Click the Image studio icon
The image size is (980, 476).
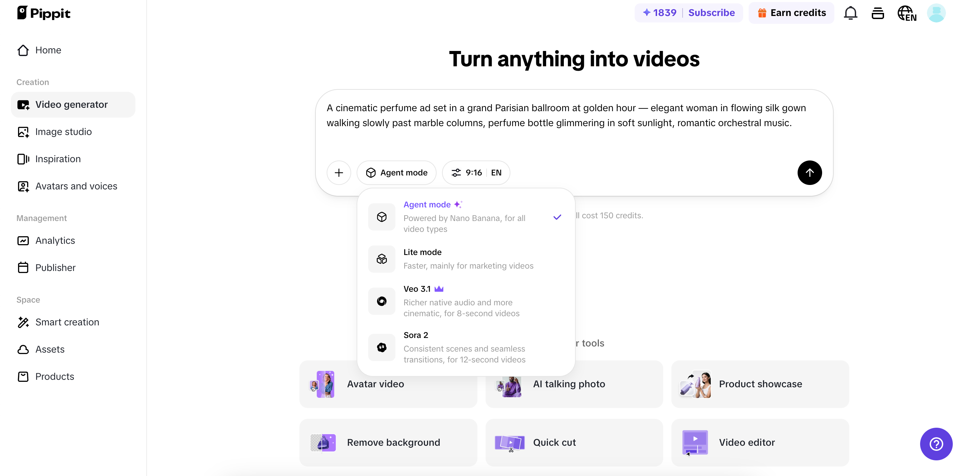23,132
